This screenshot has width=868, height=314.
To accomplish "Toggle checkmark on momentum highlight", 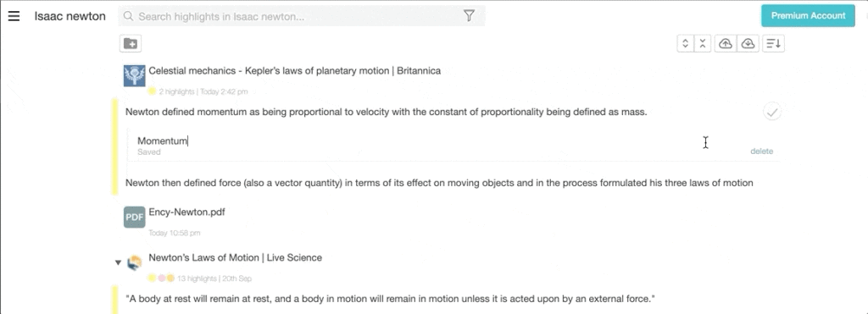I will 771,113.
